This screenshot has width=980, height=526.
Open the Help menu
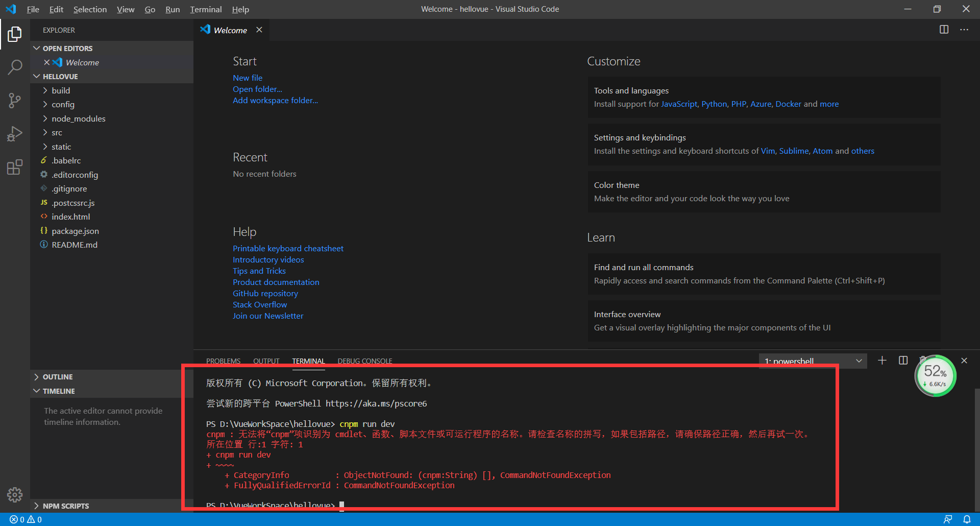pos(240,9)
